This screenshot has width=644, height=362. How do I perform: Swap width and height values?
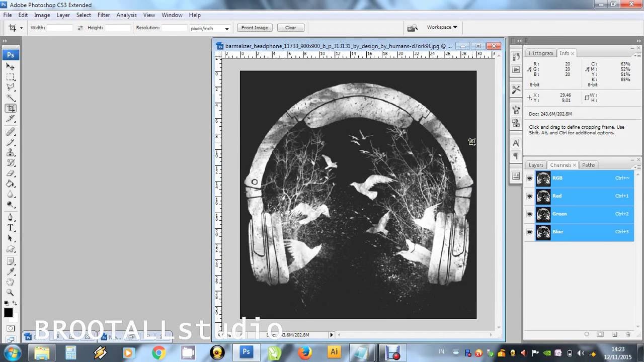point(80,28)
